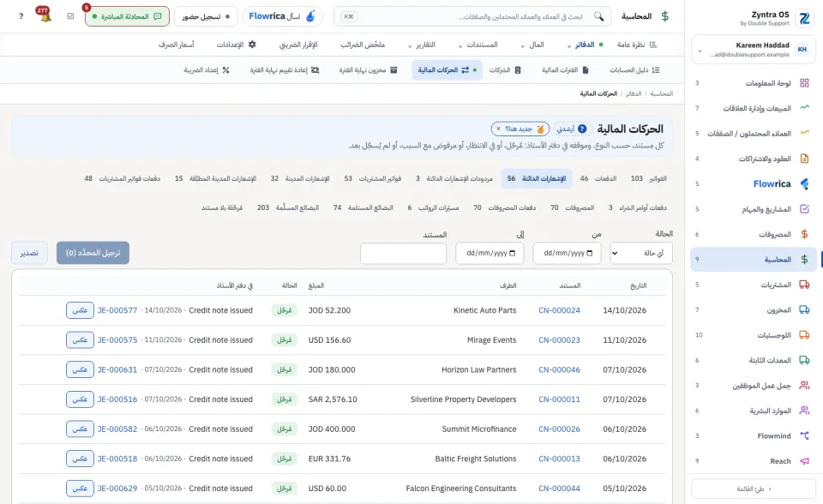Open the tasks checklist icon in top bar
The image size is (823, 504).
click(x=70, y=16)
